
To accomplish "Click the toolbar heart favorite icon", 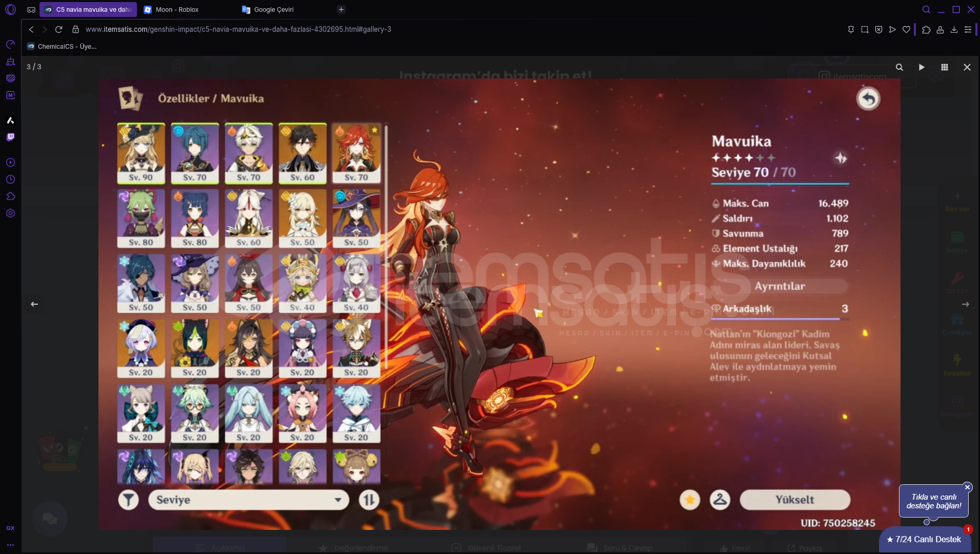I will [x=906, y=29].
